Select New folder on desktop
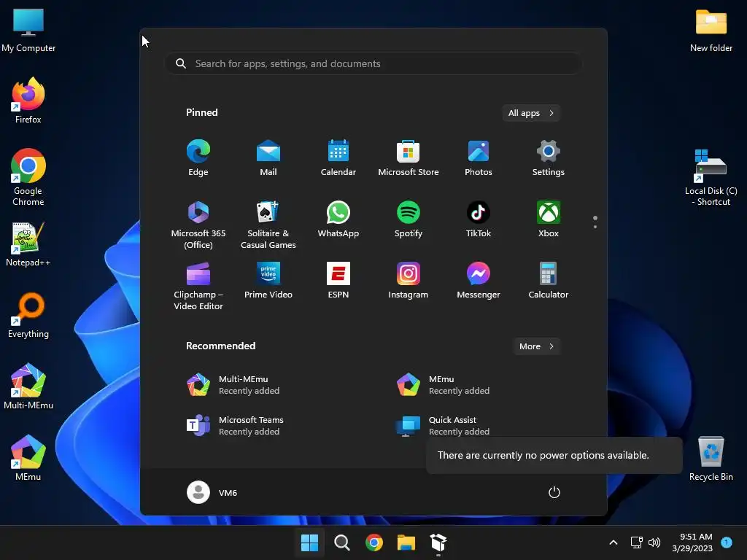Viewport: 747px width, 560px height. [711, 30]
